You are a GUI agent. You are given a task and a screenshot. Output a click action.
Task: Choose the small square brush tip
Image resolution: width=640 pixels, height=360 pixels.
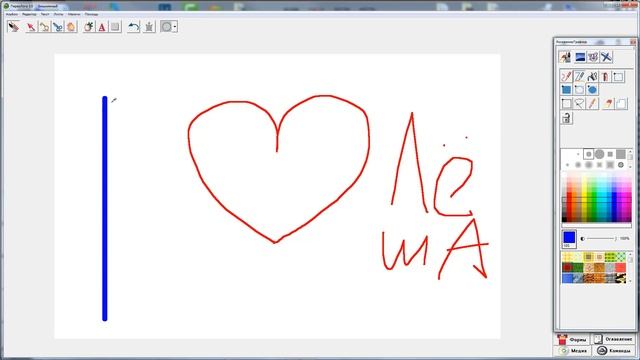[x=610, y=154]
